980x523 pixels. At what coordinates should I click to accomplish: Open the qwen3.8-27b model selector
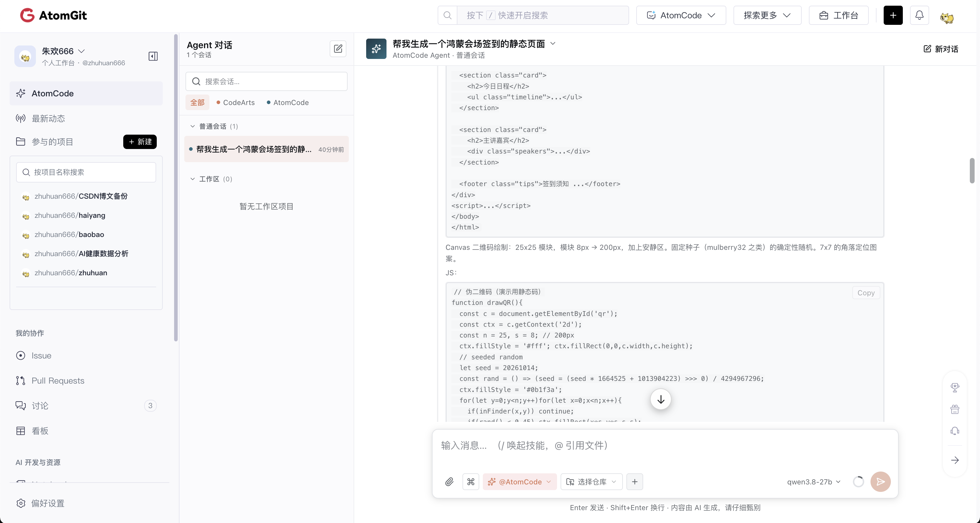(x=813, y=481)
